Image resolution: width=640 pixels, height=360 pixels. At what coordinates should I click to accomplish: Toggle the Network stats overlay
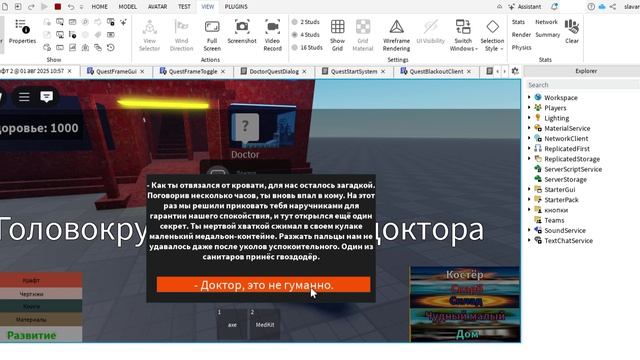(546, 22)
